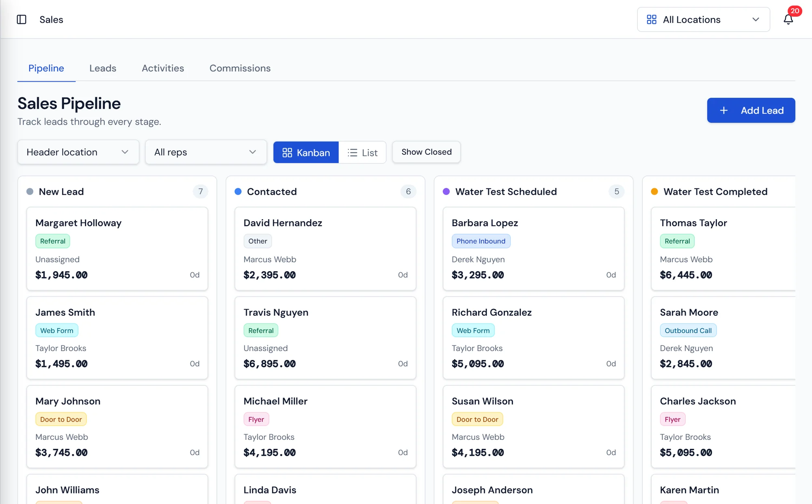
Task: Click Door to Door tag on Mary Johnson
Action: click(x=61, y=419)
